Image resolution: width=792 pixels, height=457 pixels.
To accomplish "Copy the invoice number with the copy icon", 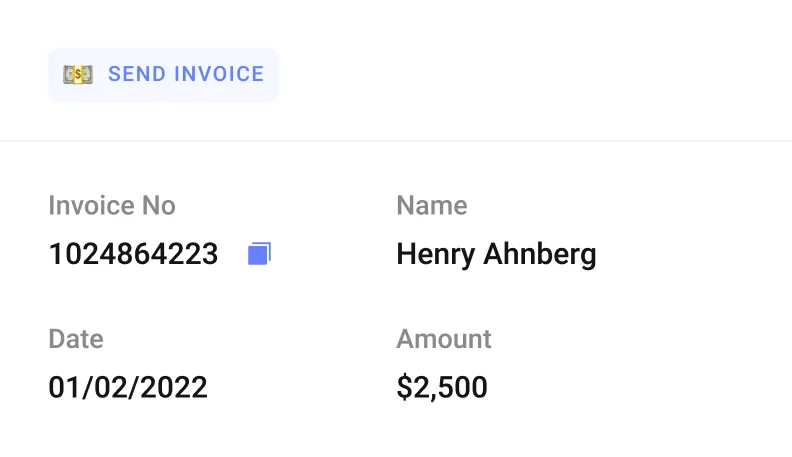I will (260, 254).
